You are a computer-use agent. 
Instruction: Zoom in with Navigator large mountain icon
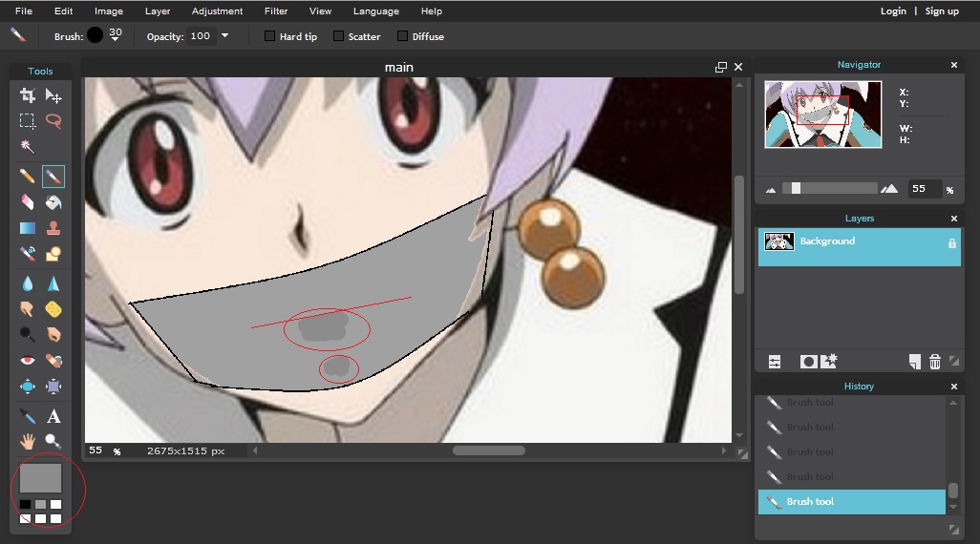pyautogui.click(x=888, y=189)
